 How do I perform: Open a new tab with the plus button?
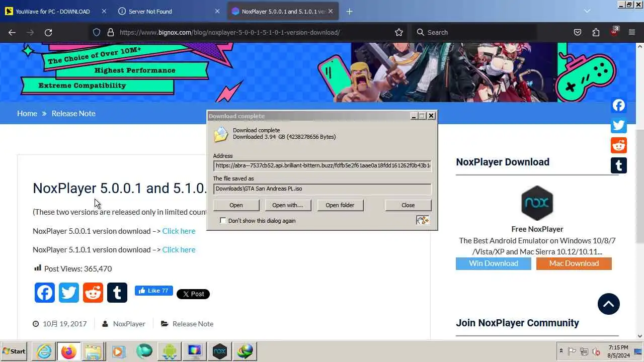[350, 11]
